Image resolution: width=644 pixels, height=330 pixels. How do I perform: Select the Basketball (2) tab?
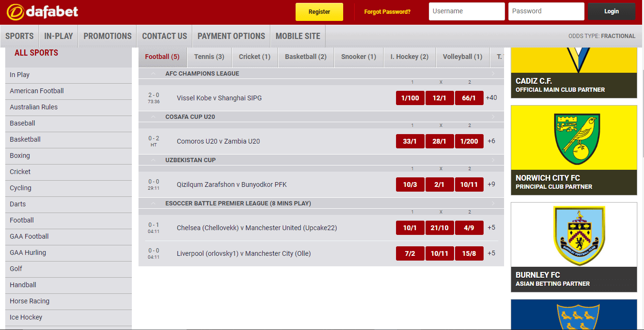(306, 57)
